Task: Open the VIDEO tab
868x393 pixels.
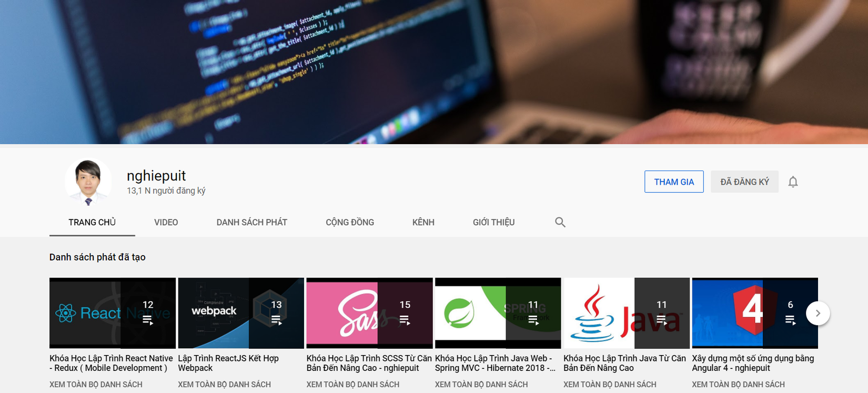Action: pyautogui.click(x=166, y=222)
